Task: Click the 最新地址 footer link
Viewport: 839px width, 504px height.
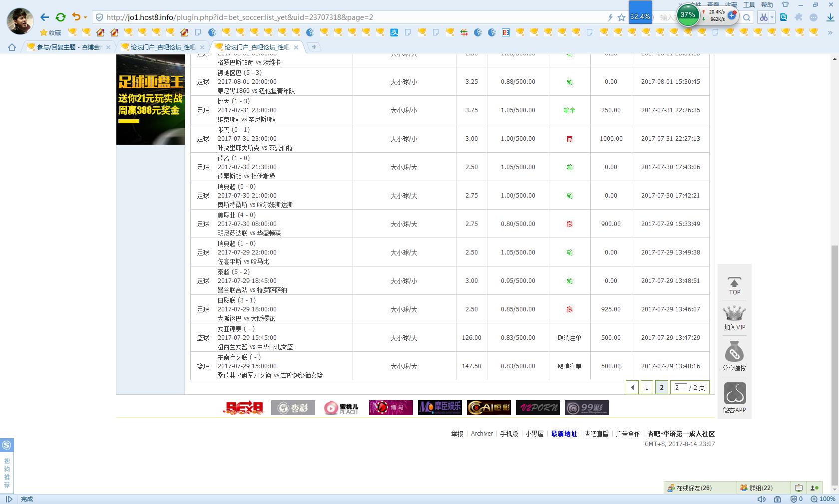Action: [x=564, y=434]
